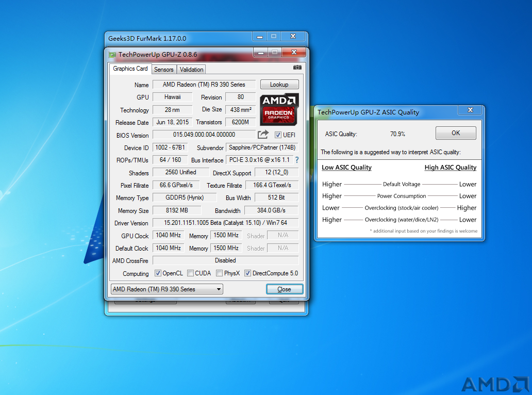Click the GPU Clock row Memory field 1500 MHz

click(x=226, y=235)
